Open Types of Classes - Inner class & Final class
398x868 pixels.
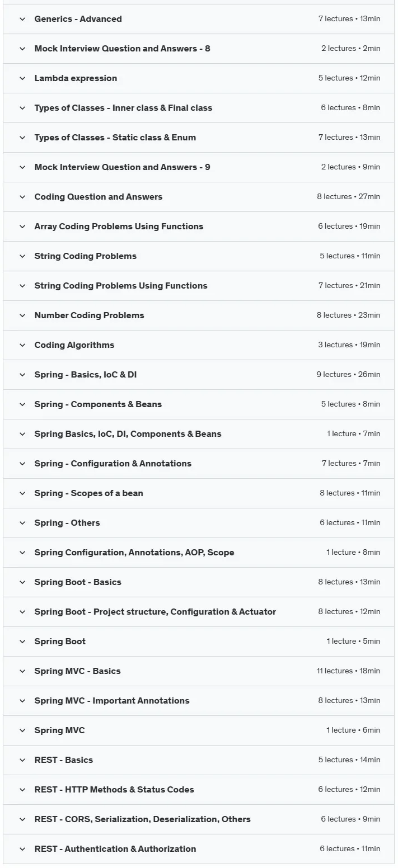199,108
